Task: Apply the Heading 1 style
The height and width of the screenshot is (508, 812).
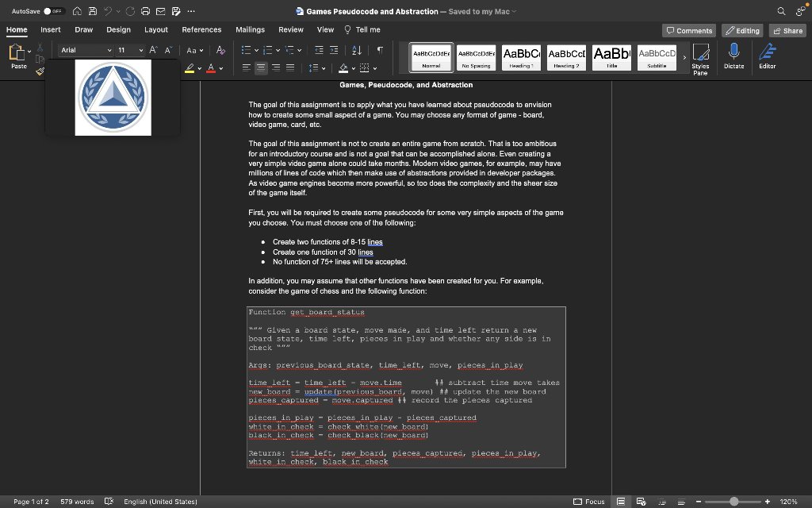Action: [521, 57]
